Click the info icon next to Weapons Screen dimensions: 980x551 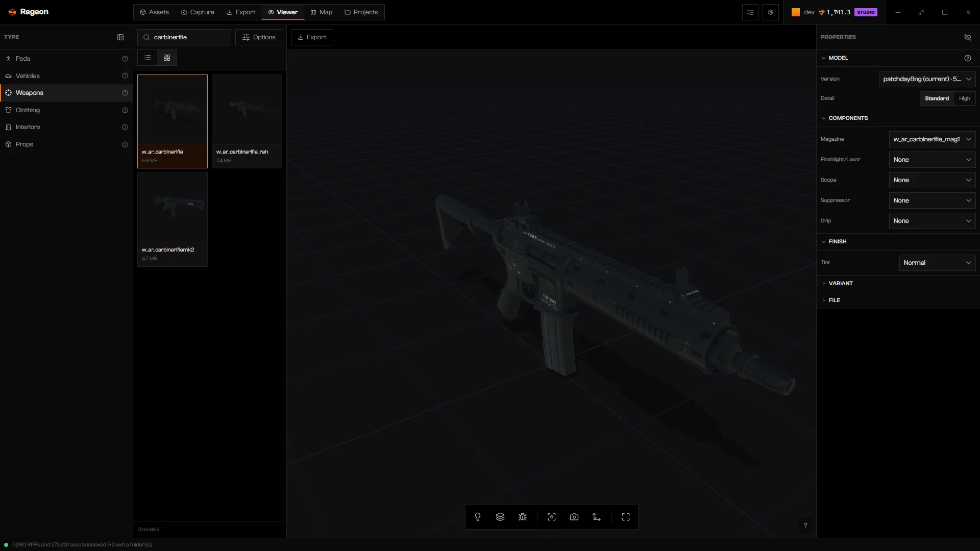pos(125,93)
